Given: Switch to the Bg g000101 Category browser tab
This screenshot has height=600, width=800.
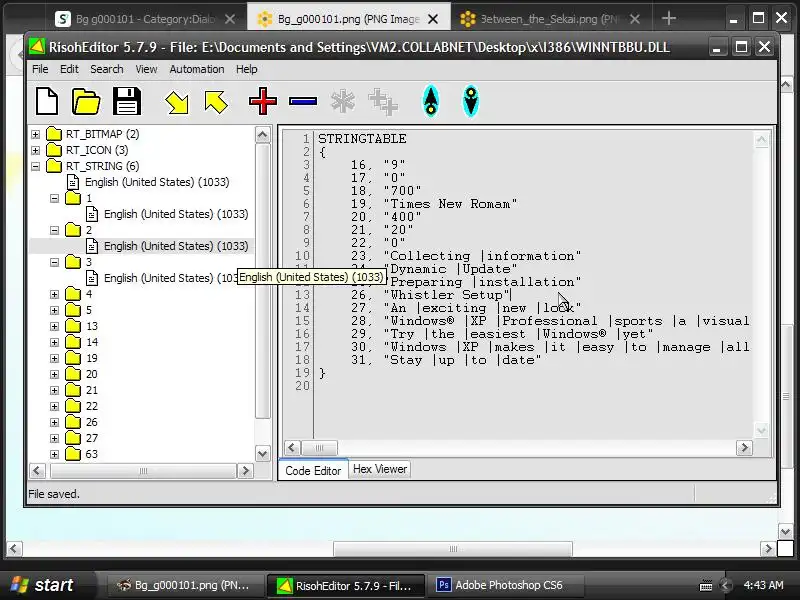Looking at the screenshot, I should click(146, 19).
